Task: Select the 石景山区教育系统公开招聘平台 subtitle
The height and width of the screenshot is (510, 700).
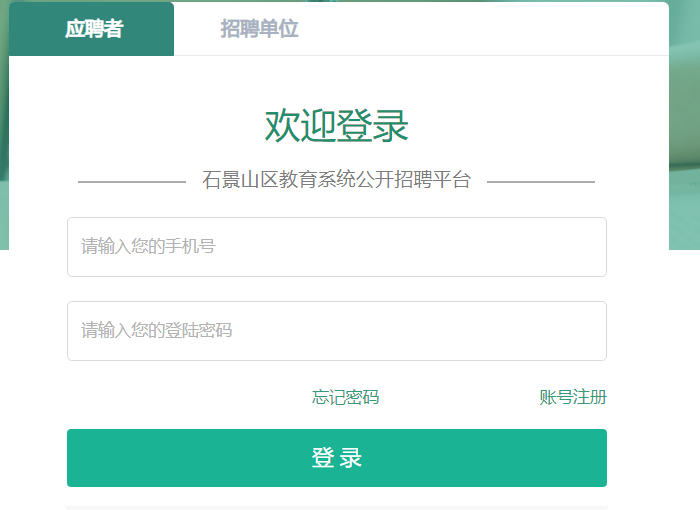Action: 337,180
